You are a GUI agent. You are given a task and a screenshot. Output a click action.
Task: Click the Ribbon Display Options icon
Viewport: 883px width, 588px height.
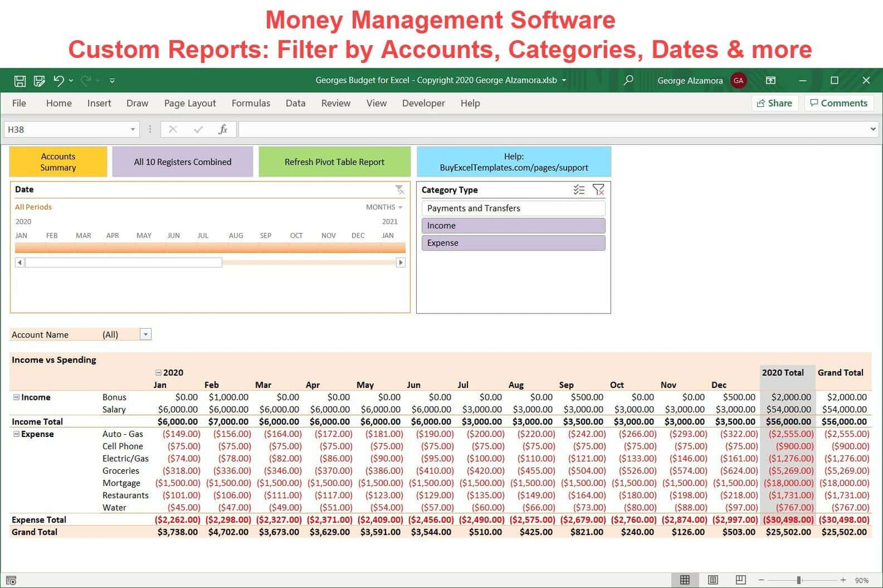(771, 81)
